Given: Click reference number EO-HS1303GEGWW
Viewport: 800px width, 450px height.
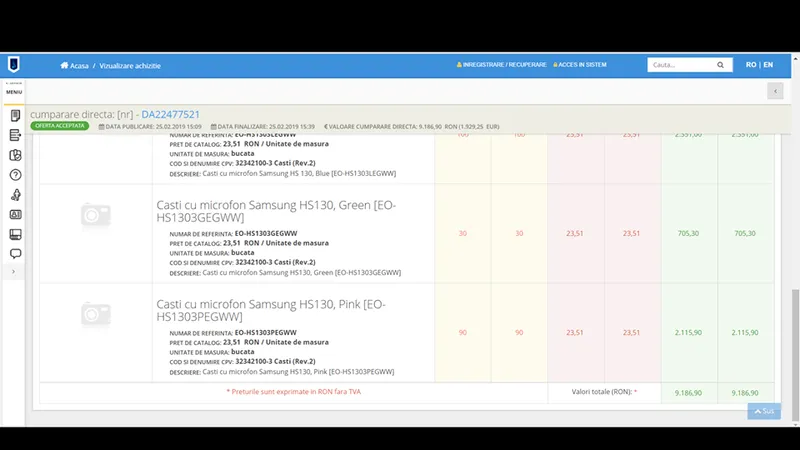Looking at the screenshot, I should click(x=266, y=233).
